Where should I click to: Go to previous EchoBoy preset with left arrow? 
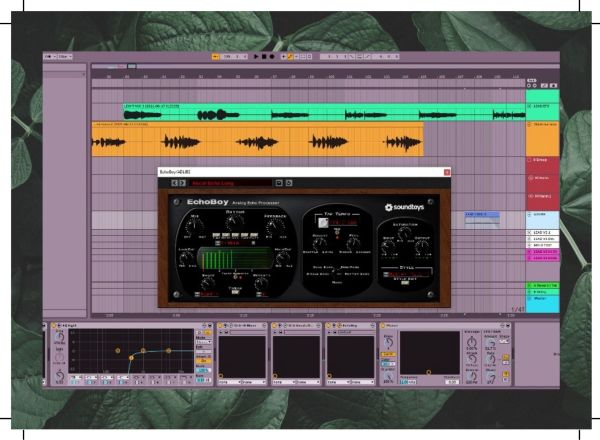173,183
